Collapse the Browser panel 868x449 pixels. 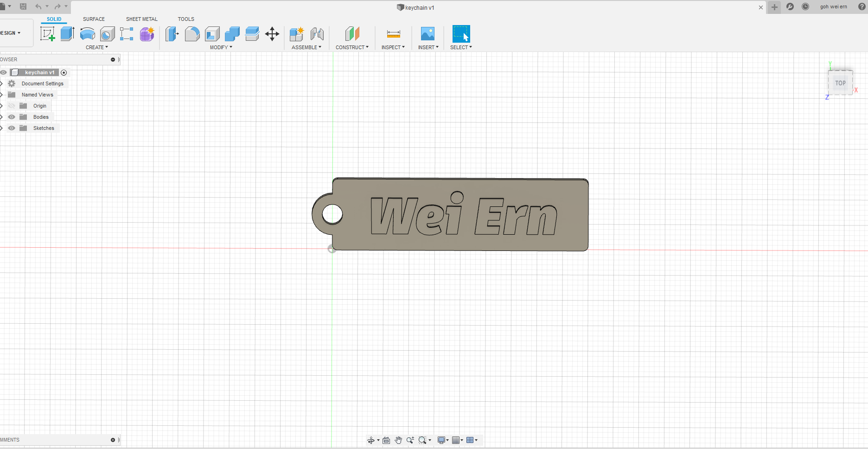pyautogui.click(x=113, y=59)
